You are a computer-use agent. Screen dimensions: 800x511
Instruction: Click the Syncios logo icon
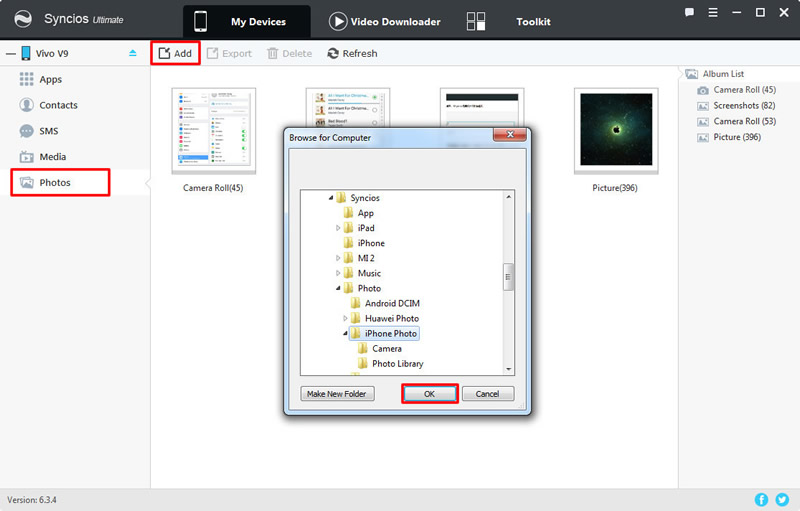point(23,19)
